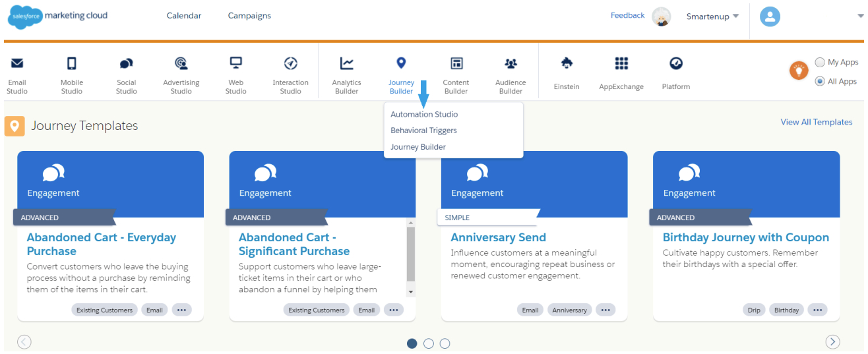Open Web Studio app icon
The height and width of the screenshot is (354, 868).
click(x=235, y=63)
